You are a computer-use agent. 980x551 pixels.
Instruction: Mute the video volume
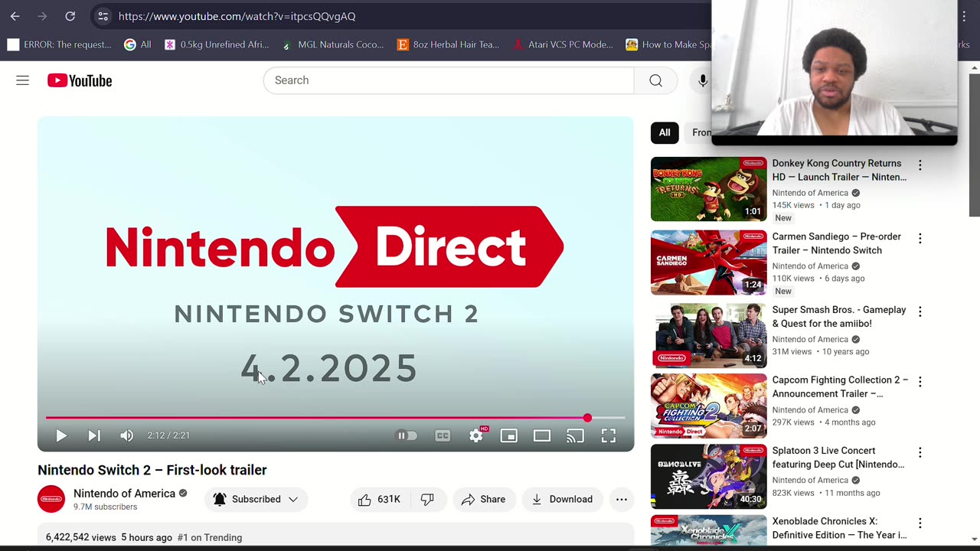click(x=127, y=435)
